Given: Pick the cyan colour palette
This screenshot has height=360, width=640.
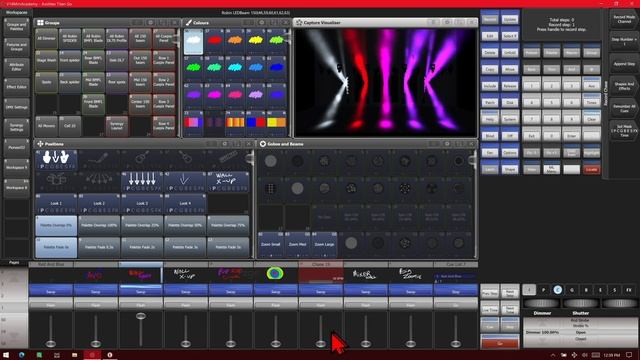Looking at the screenshot, I should click(x=235, y=69).
